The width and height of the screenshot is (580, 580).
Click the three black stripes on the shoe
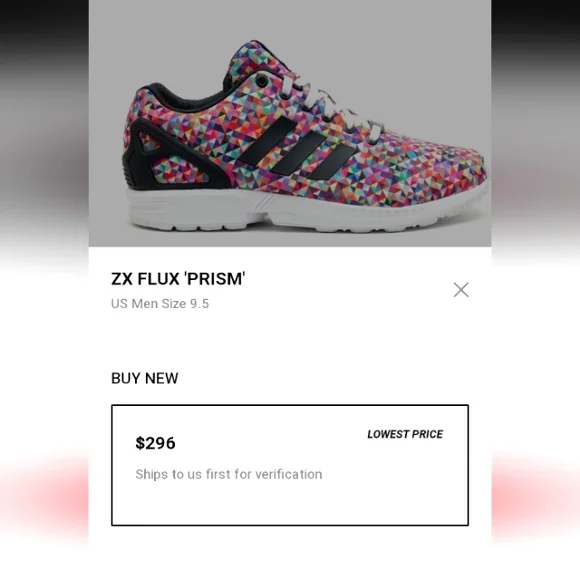pos(297,149)
